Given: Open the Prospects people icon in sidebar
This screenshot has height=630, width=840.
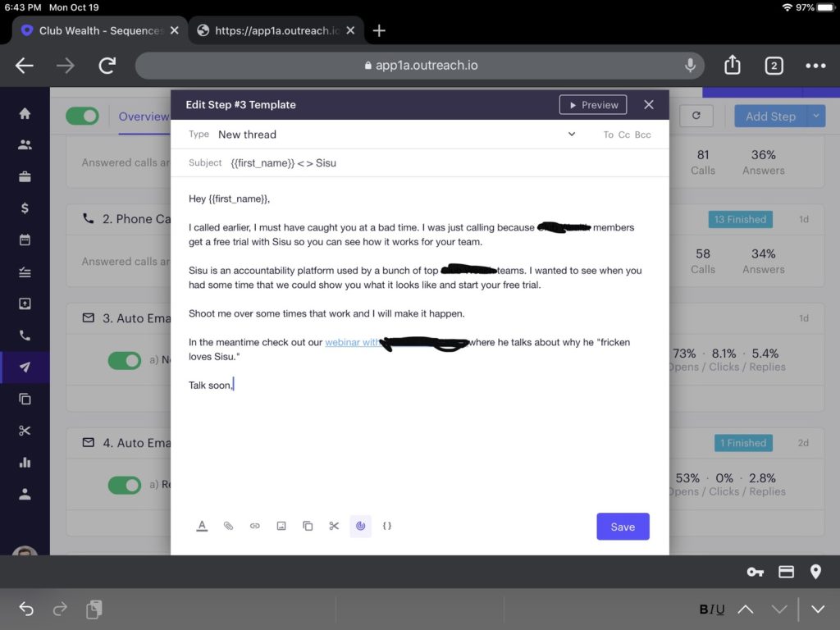Looking at the screenshot, I should 25,144.
